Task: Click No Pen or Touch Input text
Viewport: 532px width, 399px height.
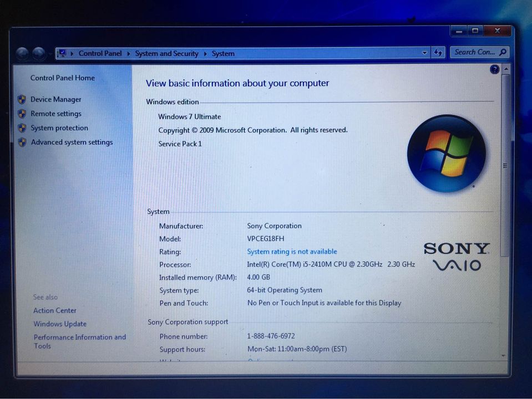Action: tap(325, 303)
